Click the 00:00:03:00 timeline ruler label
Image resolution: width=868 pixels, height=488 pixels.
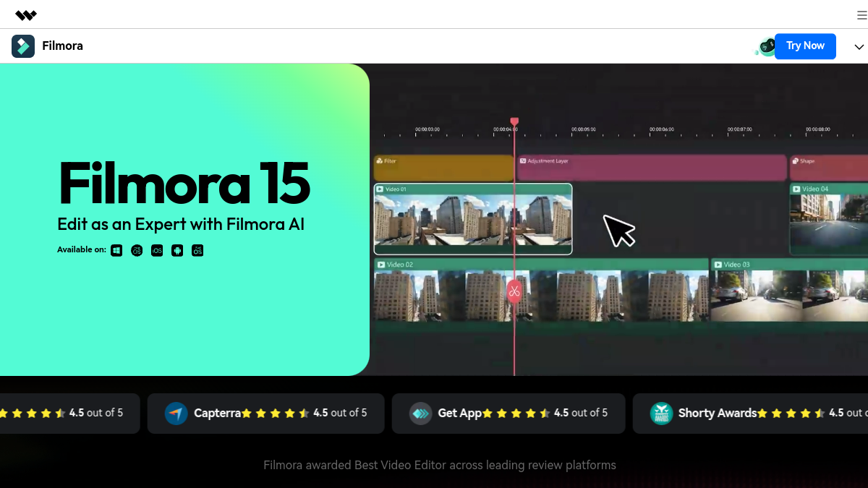(x=427, y=129)
